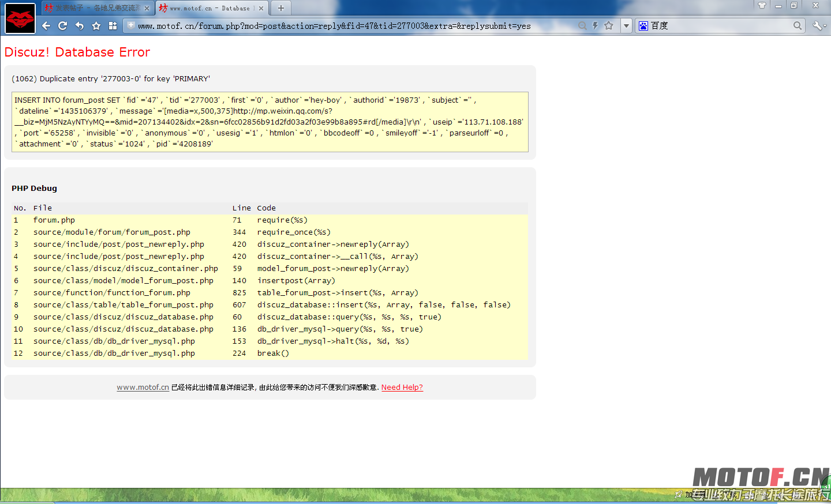Viewport: 831px width, 504px height.
Task: Click line number 607
Action: [x=239, y=305]
